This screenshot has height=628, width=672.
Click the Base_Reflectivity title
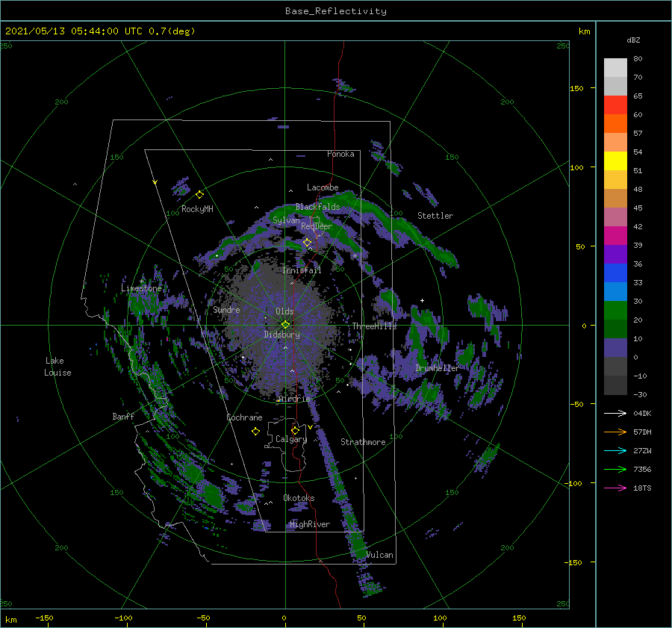click(x=336, y=11)
